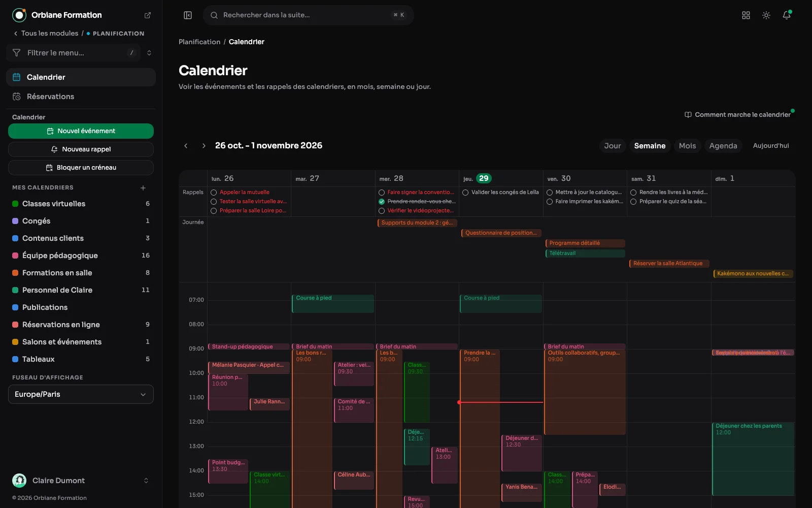Viewport: 812px width, 508px height.
Task: Check reminder Mettre à jour le catalogue
Action: (x=550, y=193)
